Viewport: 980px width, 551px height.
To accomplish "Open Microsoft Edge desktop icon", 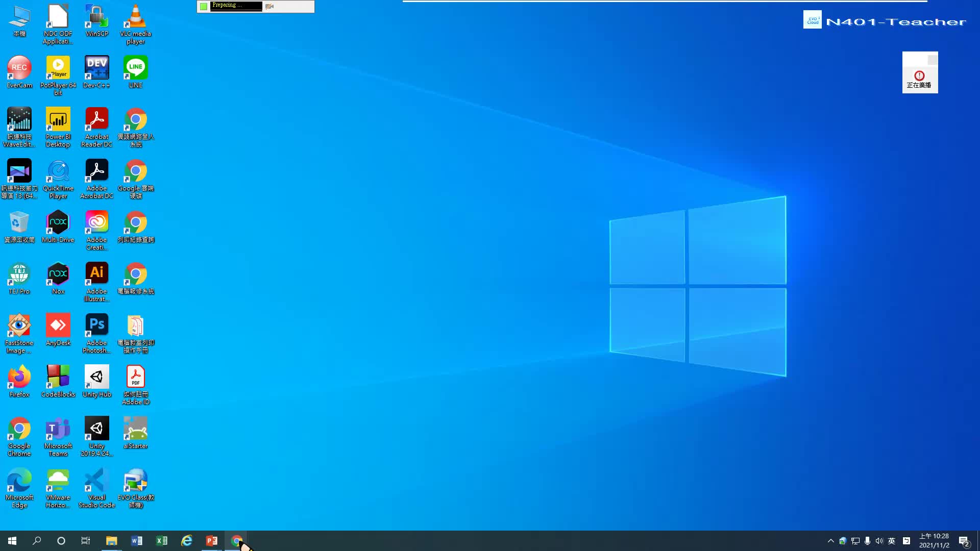I will point(19,488).
